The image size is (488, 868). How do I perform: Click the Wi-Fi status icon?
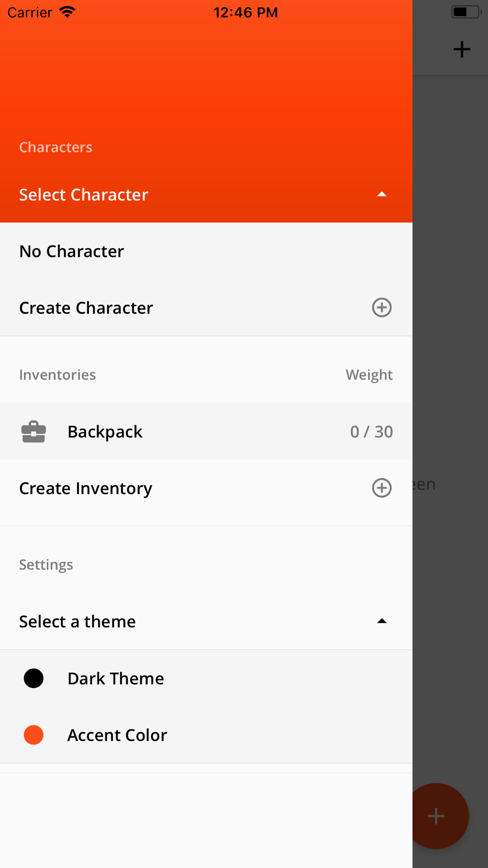[67, 12]
